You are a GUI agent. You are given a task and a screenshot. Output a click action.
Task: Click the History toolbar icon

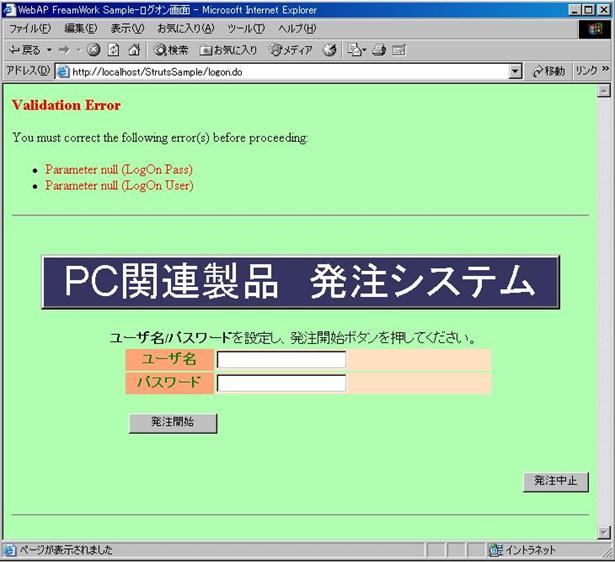click(330, 49)
